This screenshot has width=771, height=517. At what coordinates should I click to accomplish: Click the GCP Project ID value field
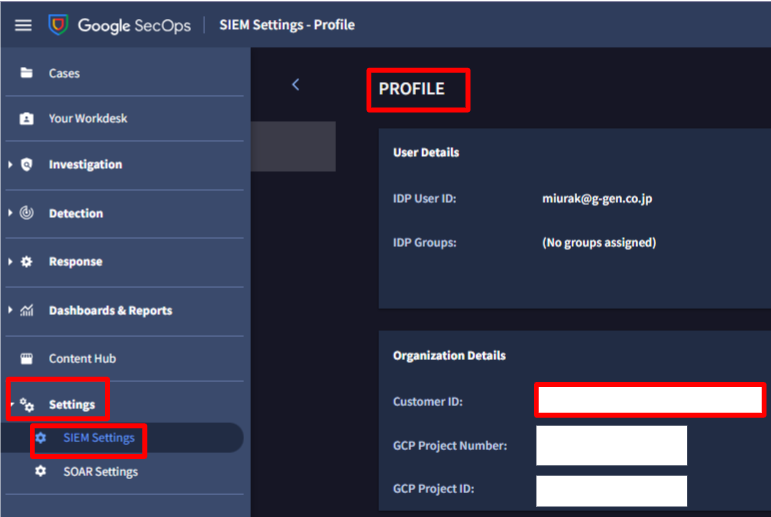pos(611,490)
